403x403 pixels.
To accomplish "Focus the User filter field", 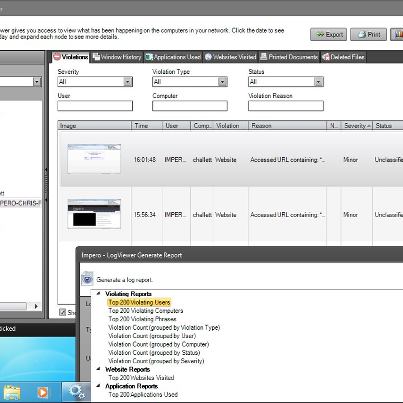I will (x=95, y=106).
